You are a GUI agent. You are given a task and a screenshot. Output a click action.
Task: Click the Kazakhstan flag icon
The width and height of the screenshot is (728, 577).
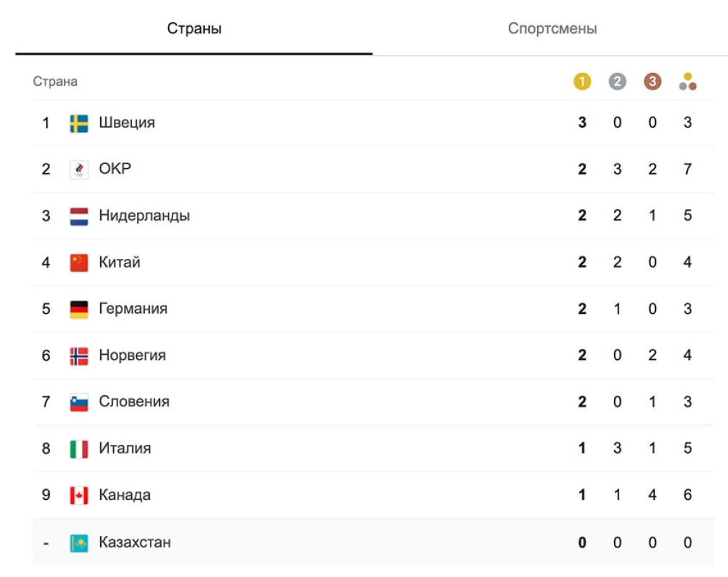coord(79,542)
